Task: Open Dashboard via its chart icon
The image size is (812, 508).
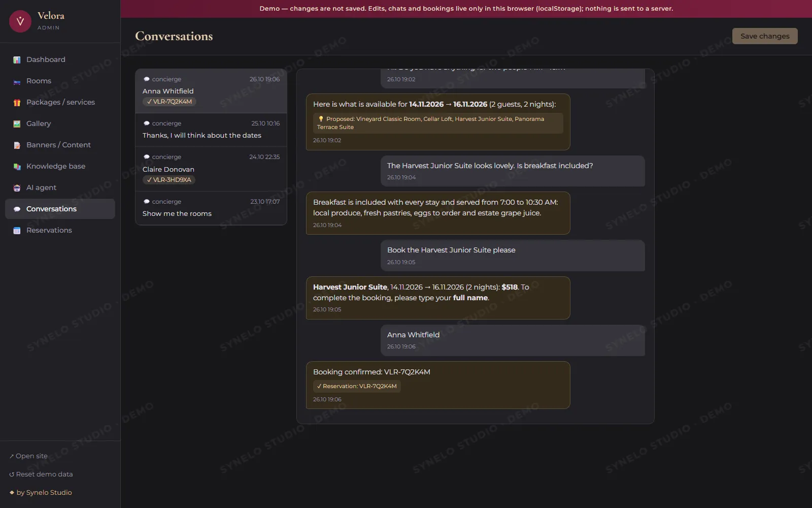Action: point(17,59)
